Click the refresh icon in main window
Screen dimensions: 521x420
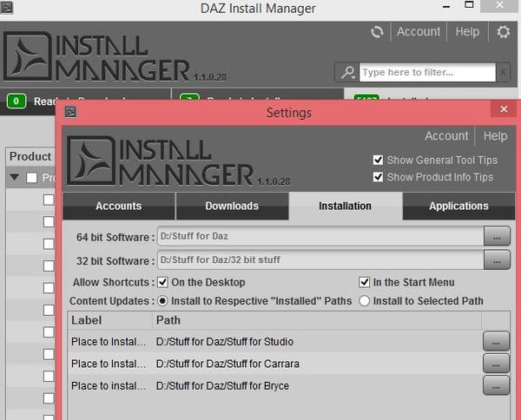tap(377, 32)
